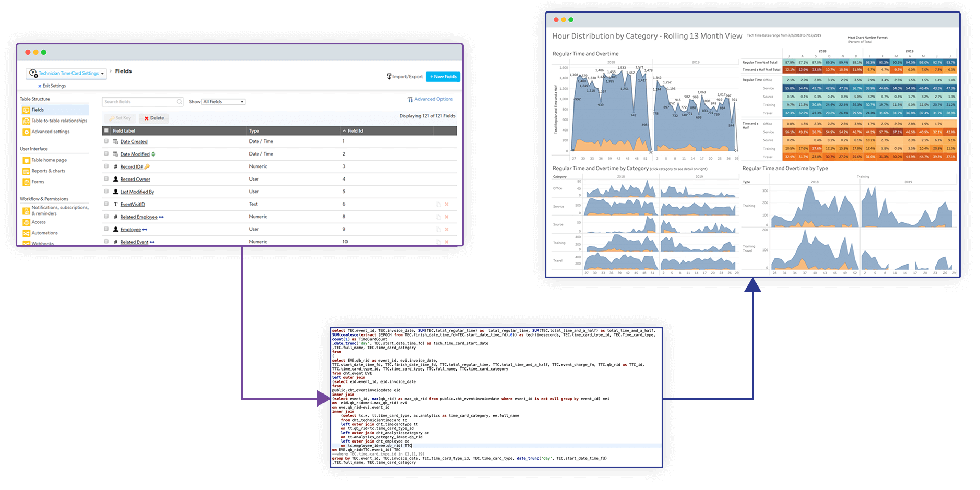Open the Automations sidebar icon
This screenshot has height=490, width=980.
26,233
